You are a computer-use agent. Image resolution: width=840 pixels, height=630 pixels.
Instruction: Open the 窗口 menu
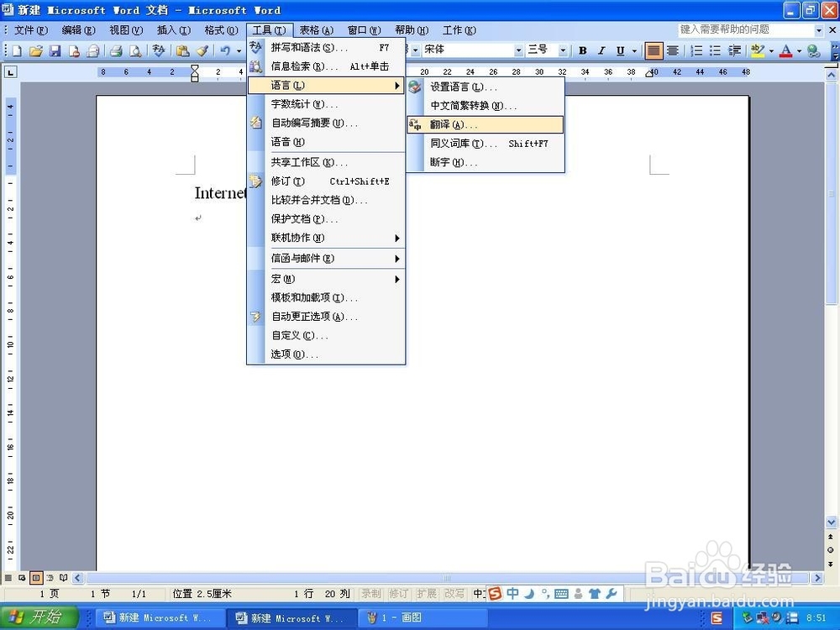pyautogui.click(x=364, y=30)
